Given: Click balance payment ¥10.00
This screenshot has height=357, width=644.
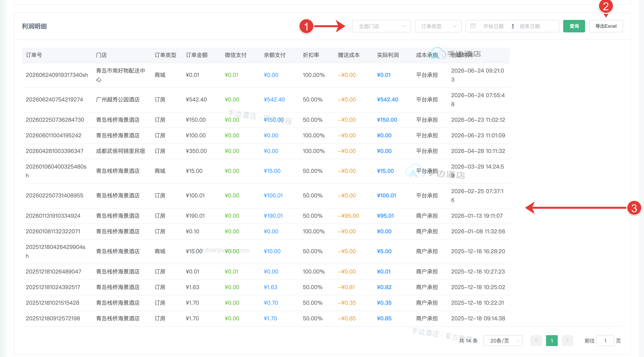Looking at the screenshot, I should (272, 251).
